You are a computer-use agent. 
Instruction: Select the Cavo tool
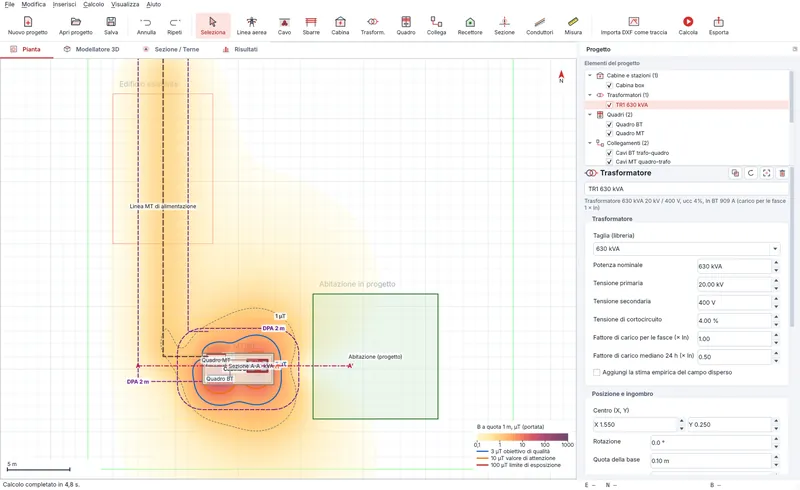(284, 26)
